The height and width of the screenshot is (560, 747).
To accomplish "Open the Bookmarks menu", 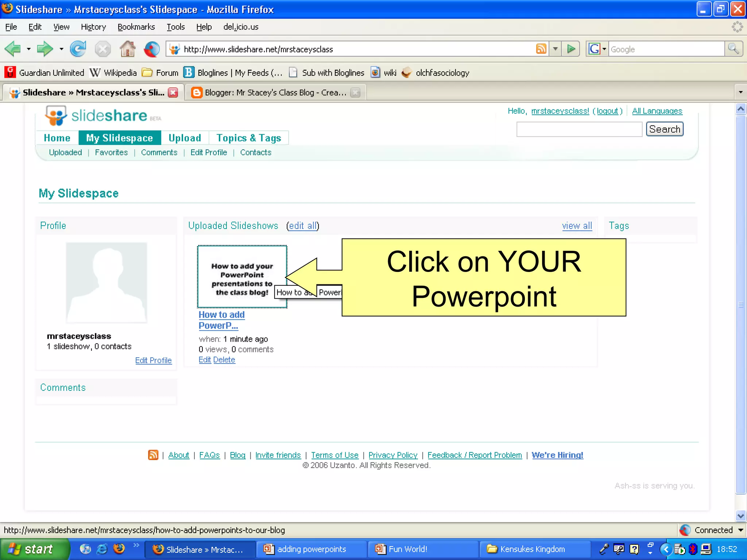I will (x=136, y=27).
